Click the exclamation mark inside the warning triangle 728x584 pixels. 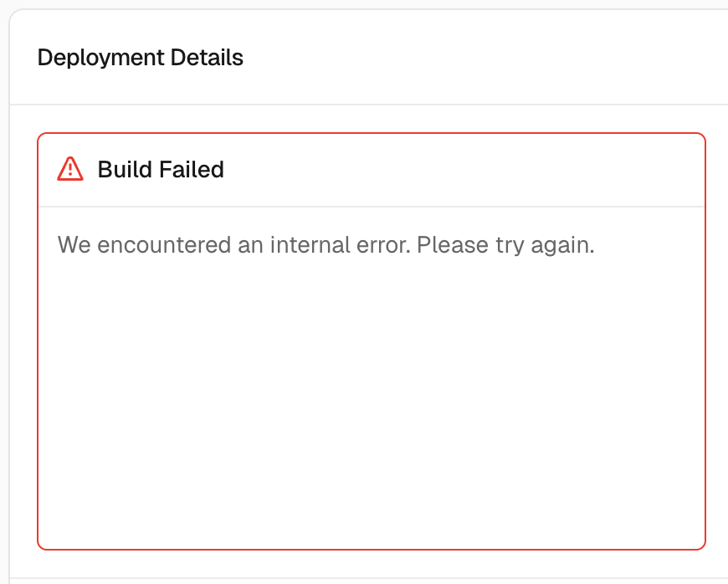click(x=70, y=170)
